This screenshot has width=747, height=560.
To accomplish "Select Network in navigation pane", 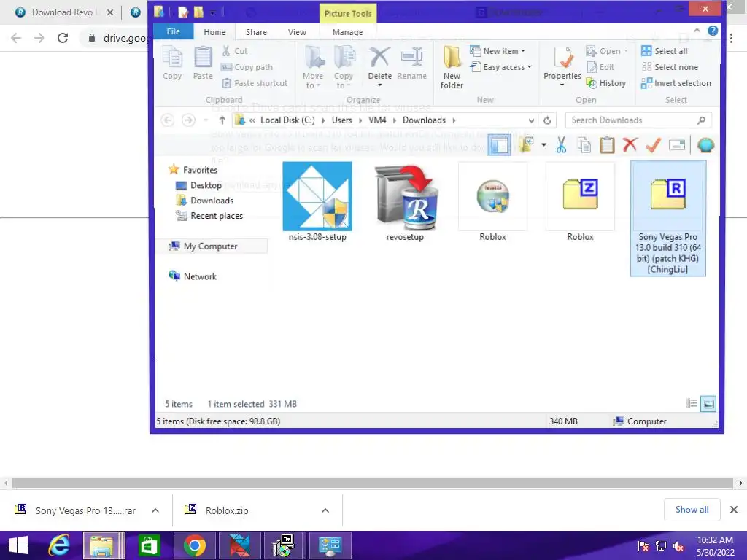I will (193, 276).
